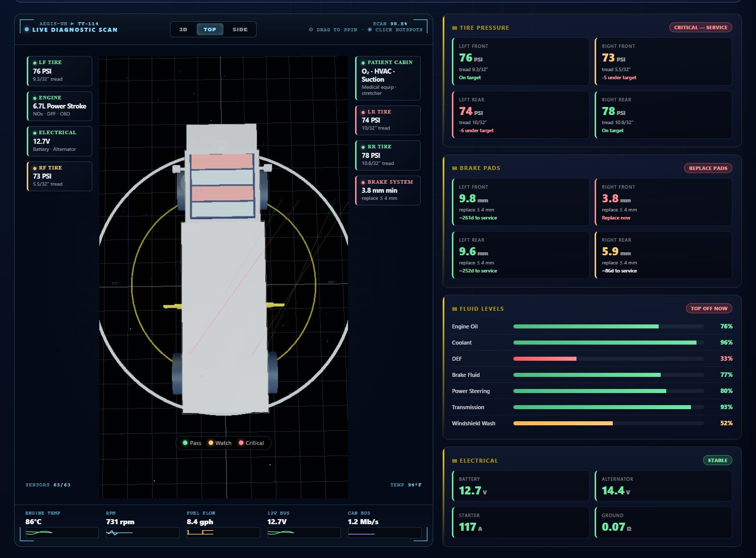
Task: Click the Right Front brake pad tile
Action: pyautogui.click(x=663, y=202)
